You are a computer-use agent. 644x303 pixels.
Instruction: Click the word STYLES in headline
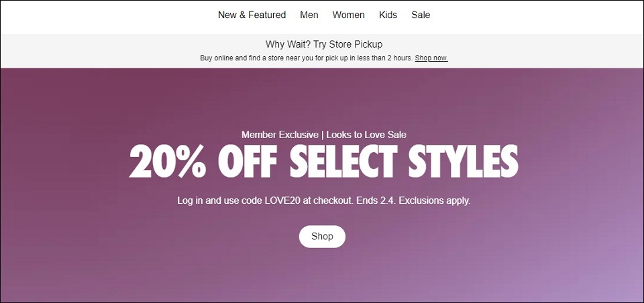point(464,162)
